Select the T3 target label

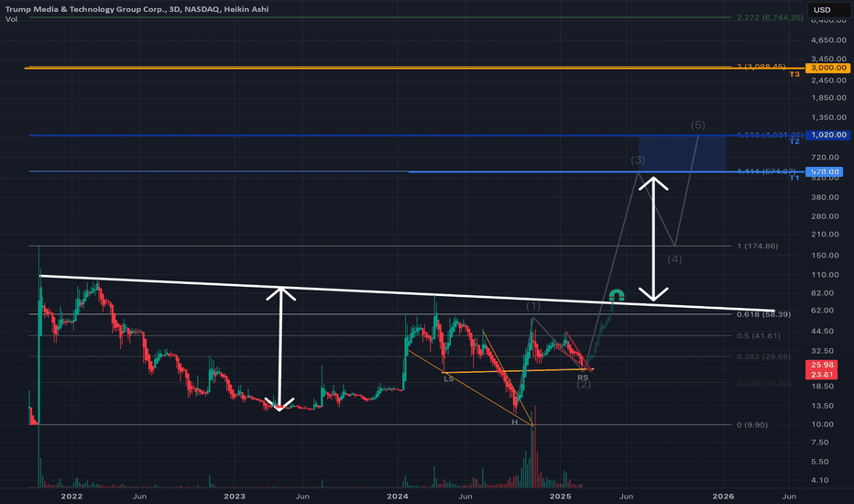pyautogui.click(x=794, y=74)
